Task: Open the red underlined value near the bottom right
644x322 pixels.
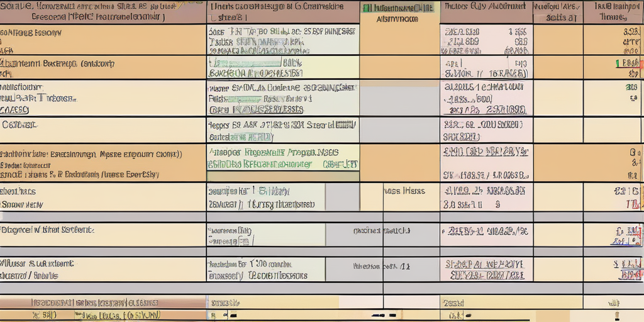Action: coord(629,275)
